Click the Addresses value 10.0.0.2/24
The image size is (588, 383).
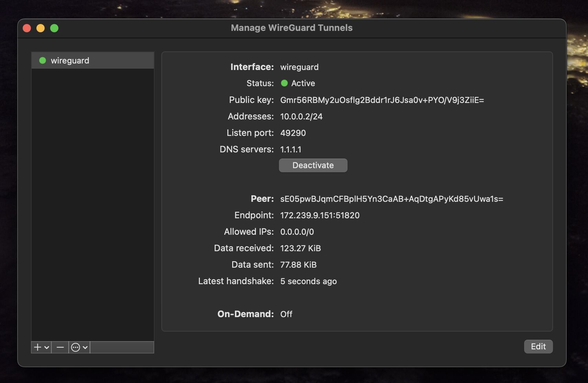[301, 116]
